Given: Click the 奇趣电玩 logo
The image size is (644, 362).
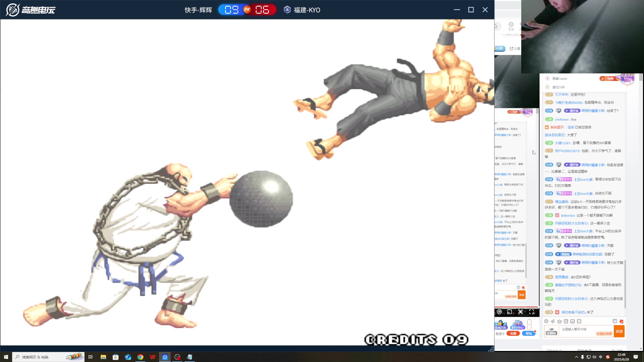Looking at the screenshot, I should pos(31,10).
